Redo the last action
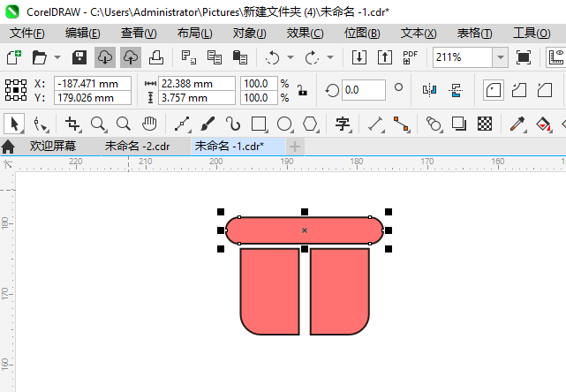566x392 pixels. point(312,57)
